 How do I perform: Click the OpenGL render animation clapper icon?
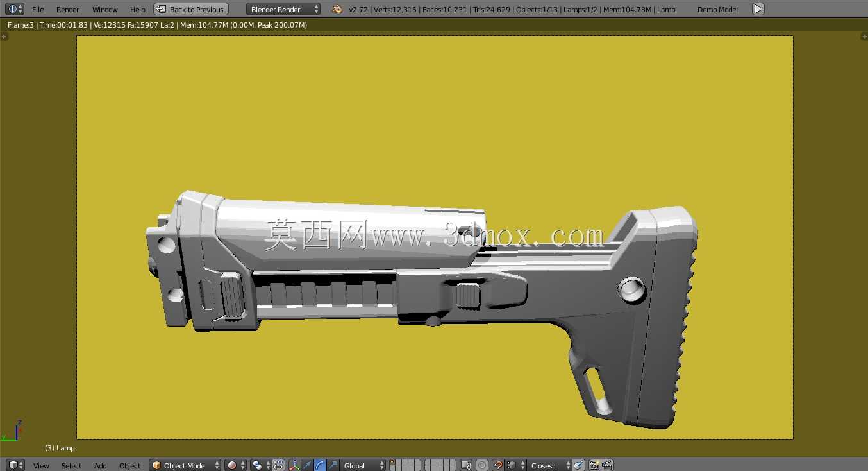click(x=607, y=465)
